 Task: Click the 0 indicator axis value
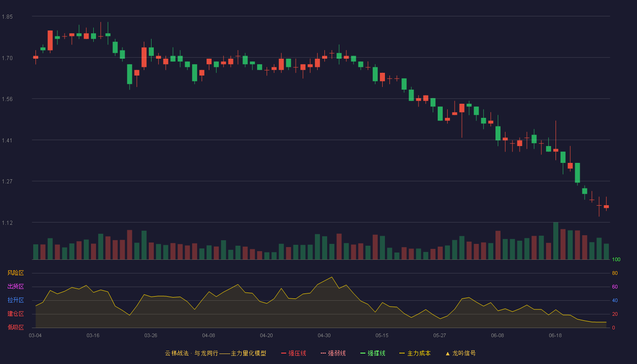tap(613, 328)
